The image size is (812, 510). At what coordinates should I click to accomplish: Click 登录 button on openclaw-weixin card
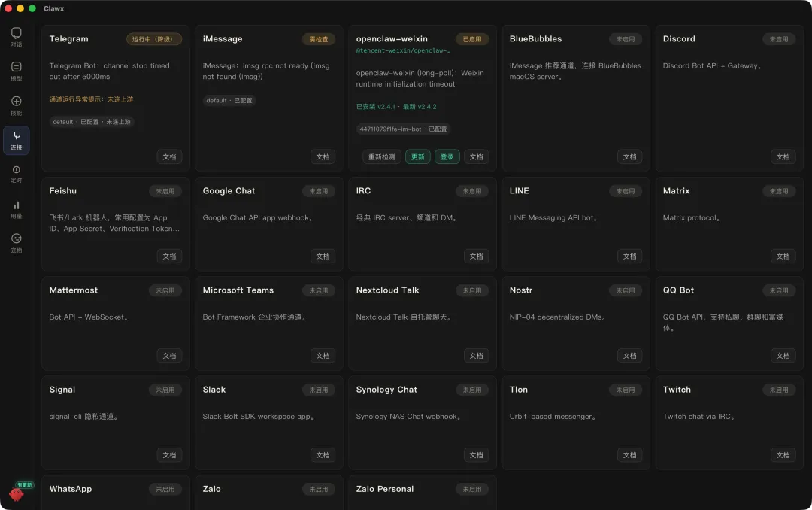coord(447,157)
